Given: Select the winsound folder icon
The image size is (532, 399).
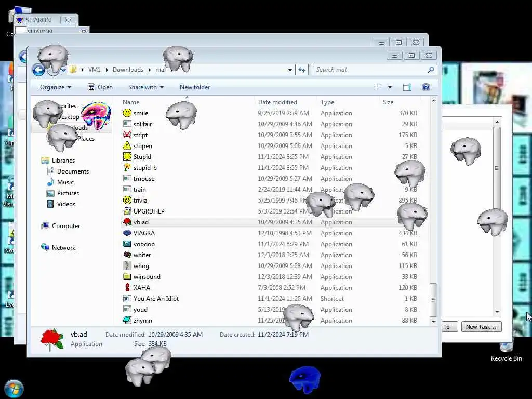Looking at the screenshot, I should click(x=127, y=276).
